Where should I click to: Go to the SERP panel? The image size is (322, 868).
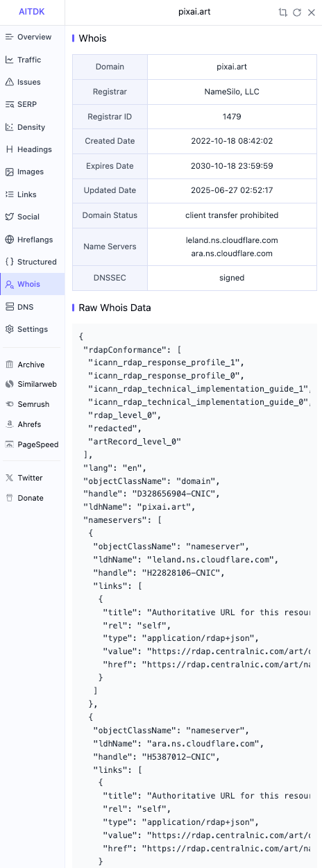(32, 104)
